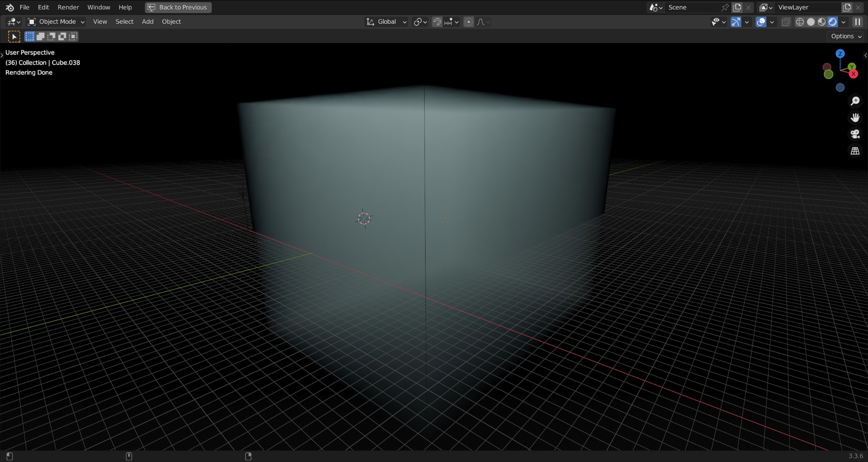Open the gizmo options dropdown arrow
The height and width of the screenshot is (462, 868).
(747, 22)
